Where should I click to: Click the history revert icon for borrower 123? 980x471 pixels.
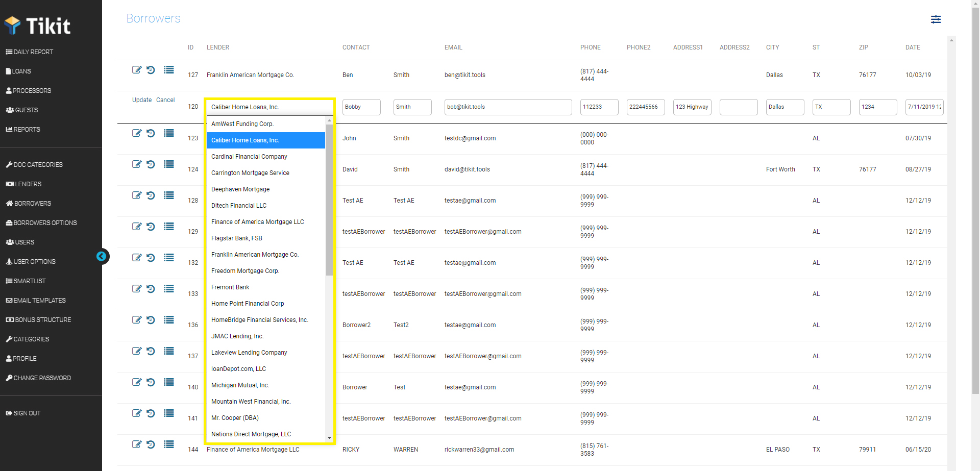coord(151,133)
